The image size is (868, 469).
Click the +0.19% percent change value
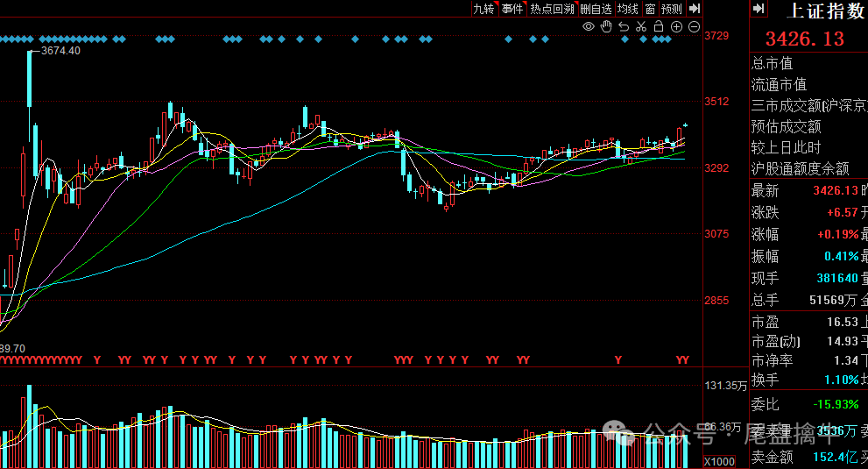(838, 234)
